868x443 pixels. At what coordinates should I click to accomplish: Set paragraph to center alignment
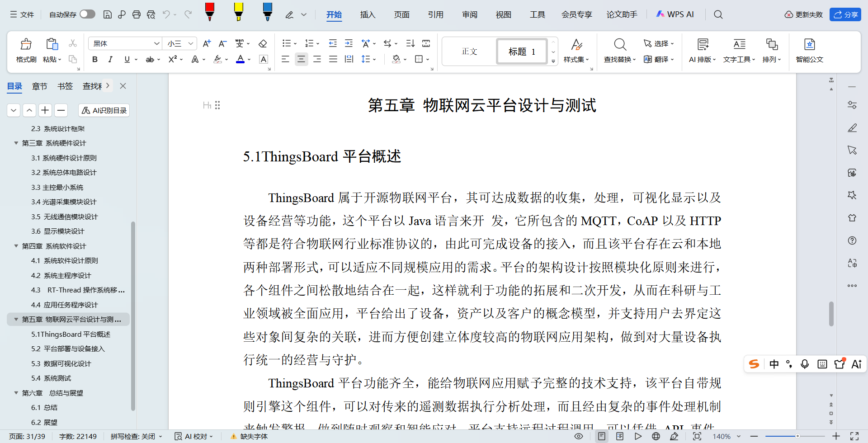coord(301,59)
